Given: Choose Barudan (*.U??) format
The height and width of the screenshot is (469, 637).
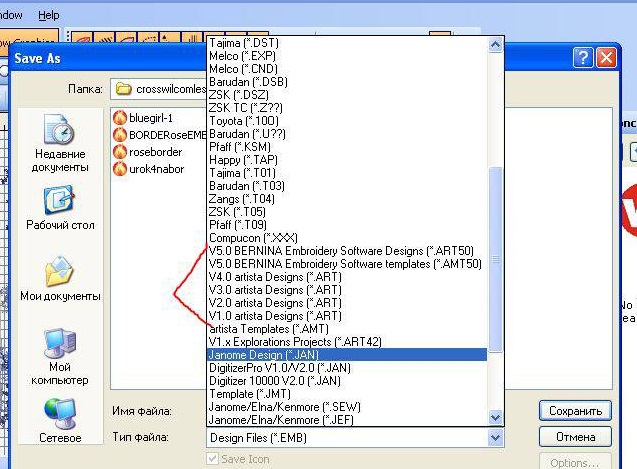Looking at the screenshot, I should pyautogui.click(x=347, y=134).
